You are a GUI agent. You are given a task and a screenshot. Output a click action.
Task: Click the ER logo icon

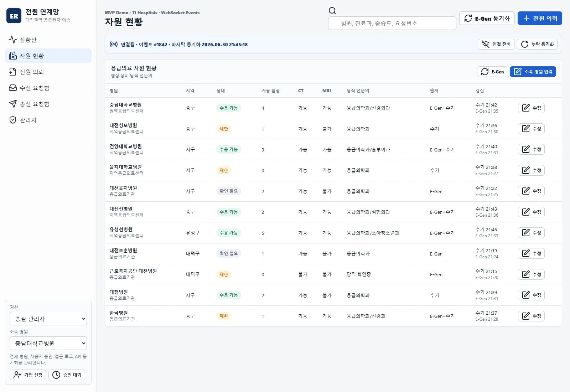point(14,16)
